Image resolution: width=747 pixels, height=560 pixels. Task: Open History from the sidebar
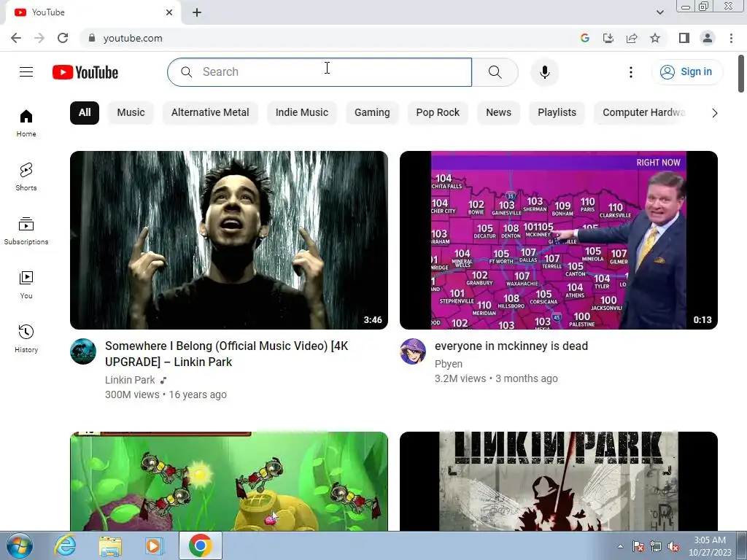click(x=26, y=338)
